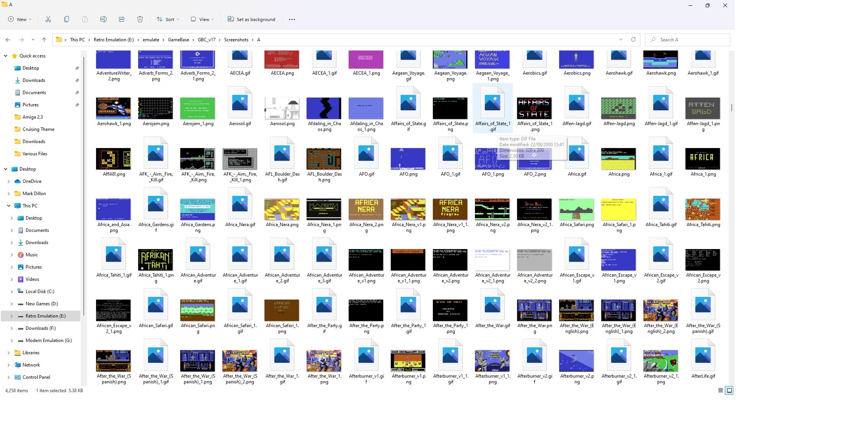
Task: Select After_the_Party_1.png thumbnail
Action: pyautogui.click(x=450, y=310)
